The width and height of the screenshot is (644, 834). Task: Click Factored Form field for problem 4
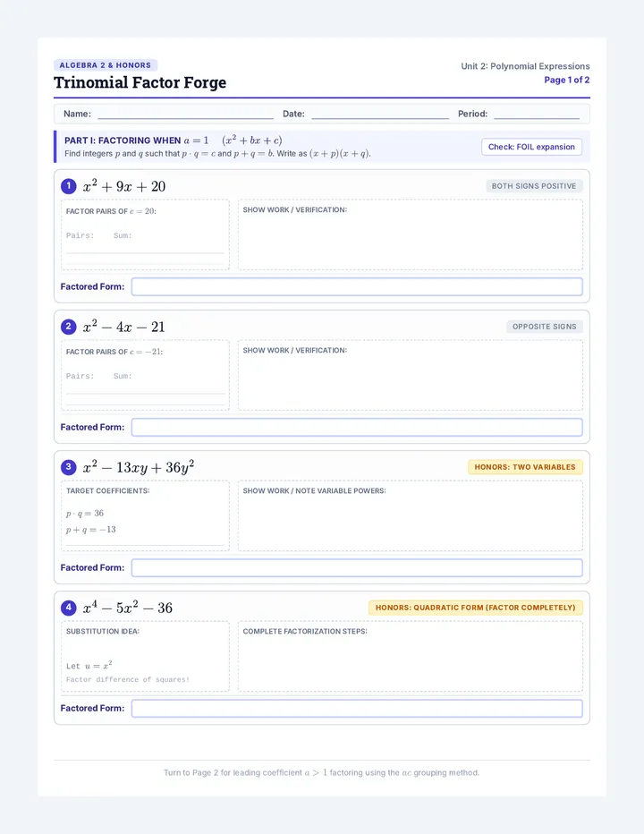coord(357,708)
